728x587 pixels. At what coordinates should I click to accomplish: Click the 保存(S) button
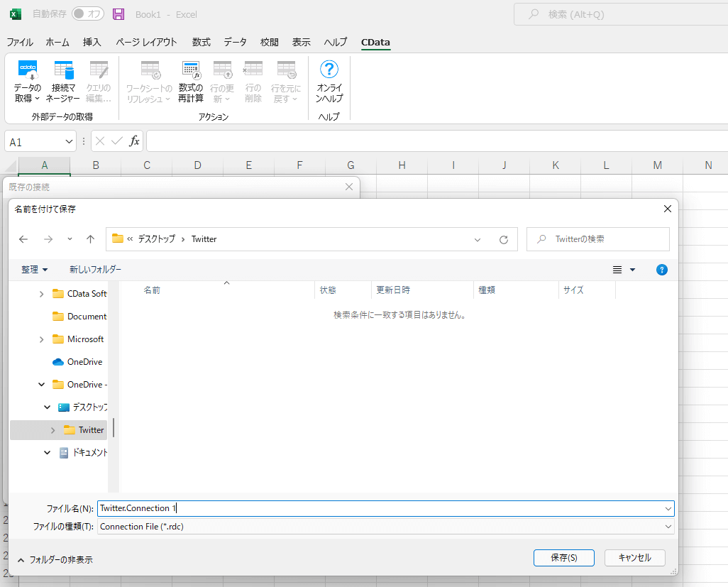(x=563, y=558)
